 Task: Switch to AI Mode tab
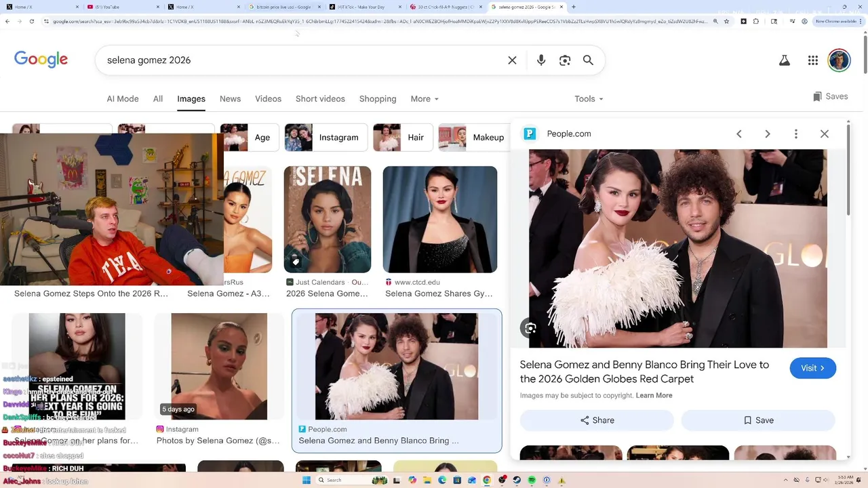point(123,99)
